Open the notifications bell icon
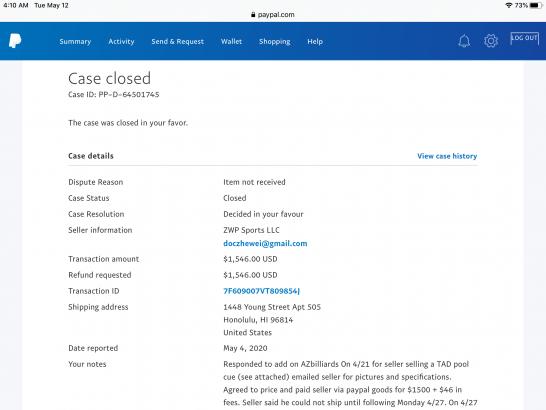 [464, 41]
